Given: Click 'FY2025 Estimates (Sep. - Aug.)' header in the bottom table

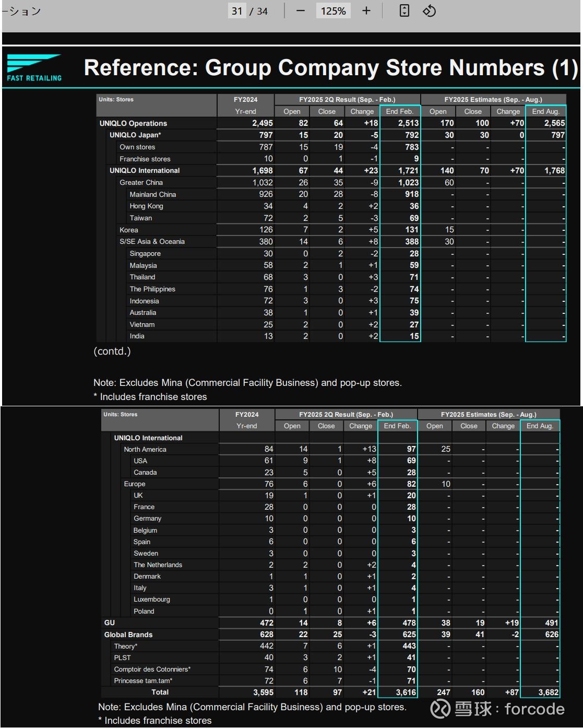Looking at the screenshot, I should click(x=489, y=415).
